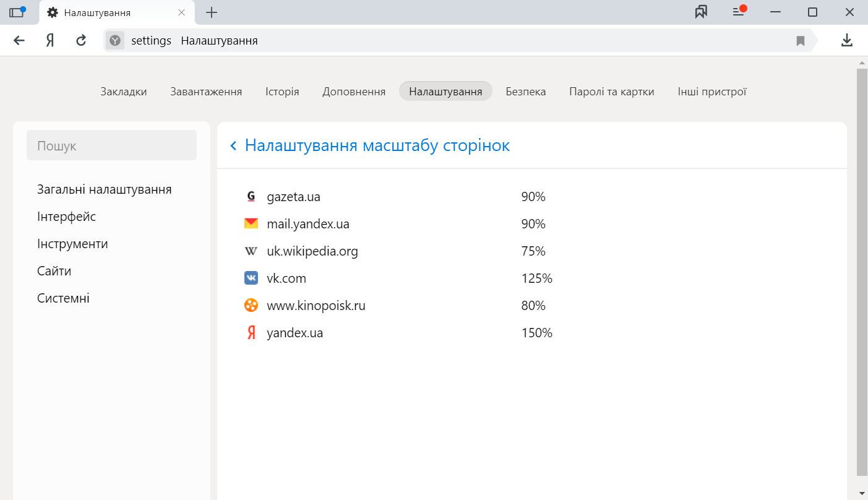The height and width of the screenshot is (500, 868).
Task: Open the Паролі та картки tab
Action: coord(612,92)
